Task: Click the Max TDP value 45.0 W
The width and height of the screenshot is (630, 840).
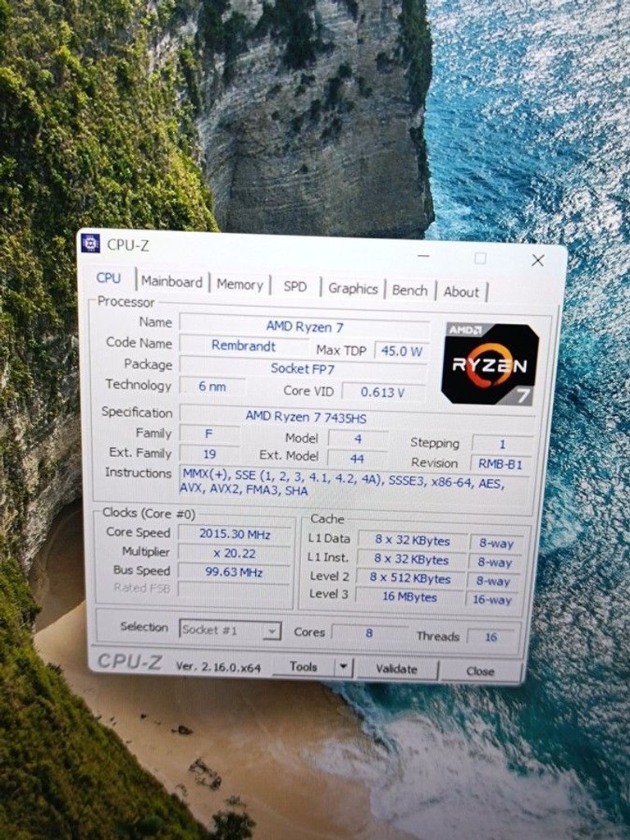Action: 401,351
